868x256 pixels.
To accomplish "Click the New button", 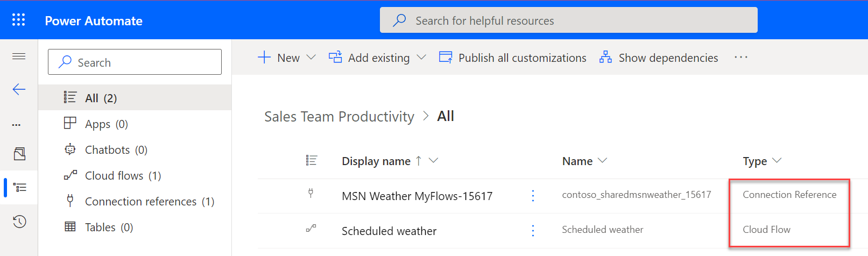I will pyautogui.click(x=279, y=58).
